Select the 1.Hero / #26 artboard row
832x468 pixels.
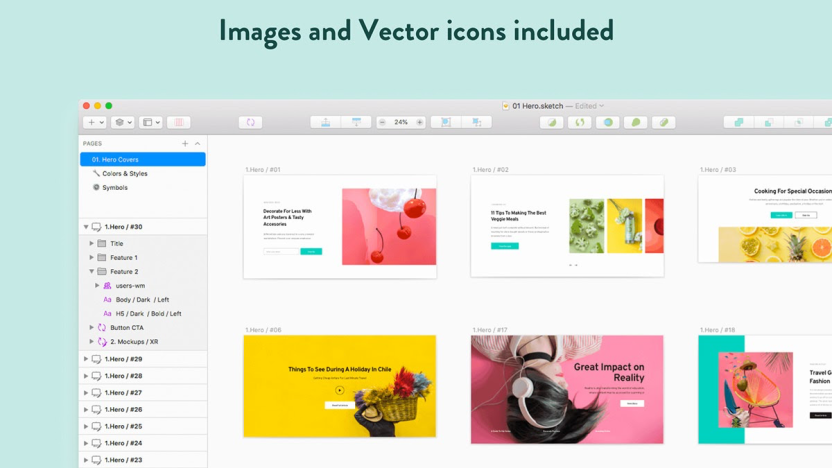point(143,410)
